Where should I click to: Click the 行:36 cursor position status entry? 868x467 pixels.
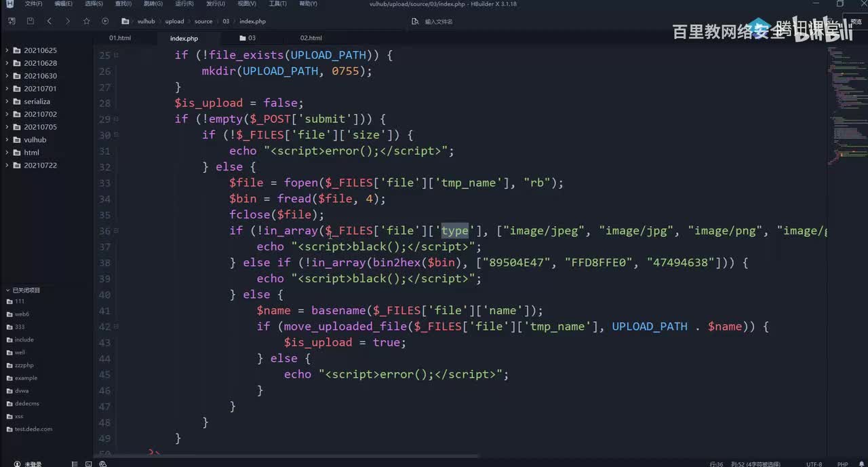click(x=717, y=464)
